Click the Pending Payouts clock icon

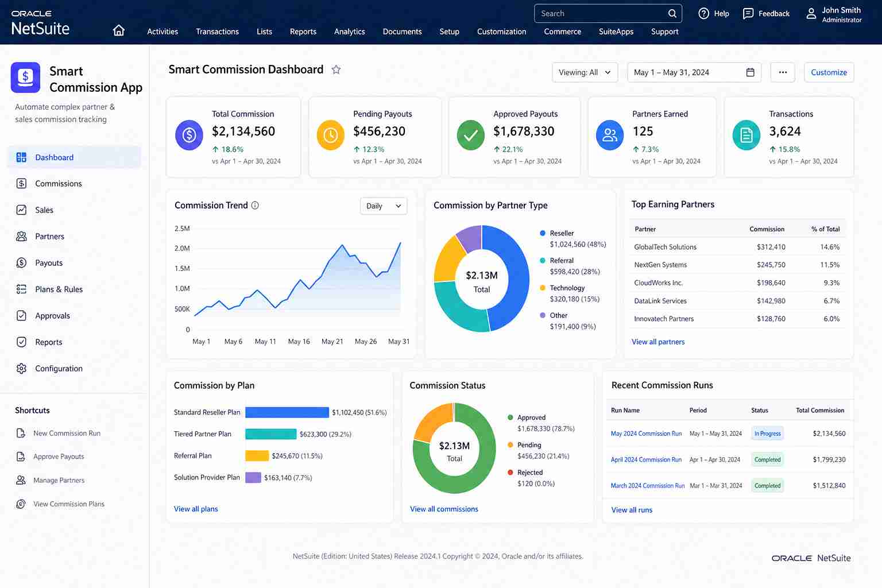click(331, 135)
